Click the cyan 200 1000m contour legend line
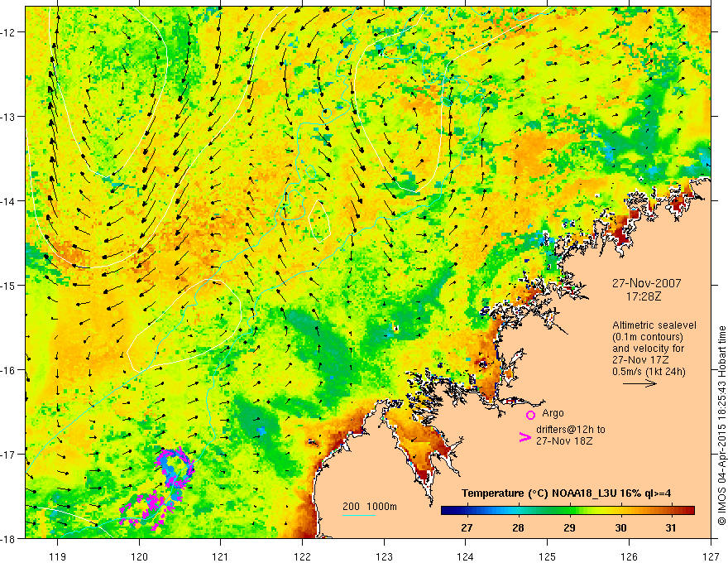 [x=358, y=515]
